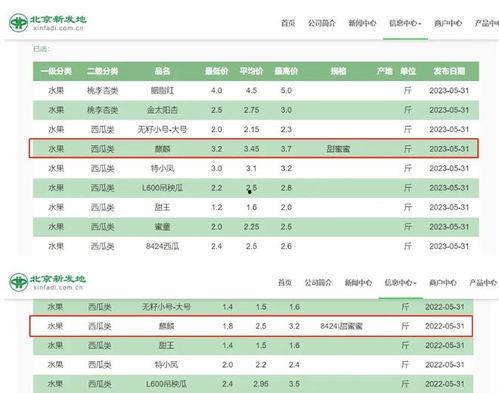Screen dimensions: 499x393
Task: Click L600吊秧瓜 in the 2023-05-31 table
Action: point(162,188)
